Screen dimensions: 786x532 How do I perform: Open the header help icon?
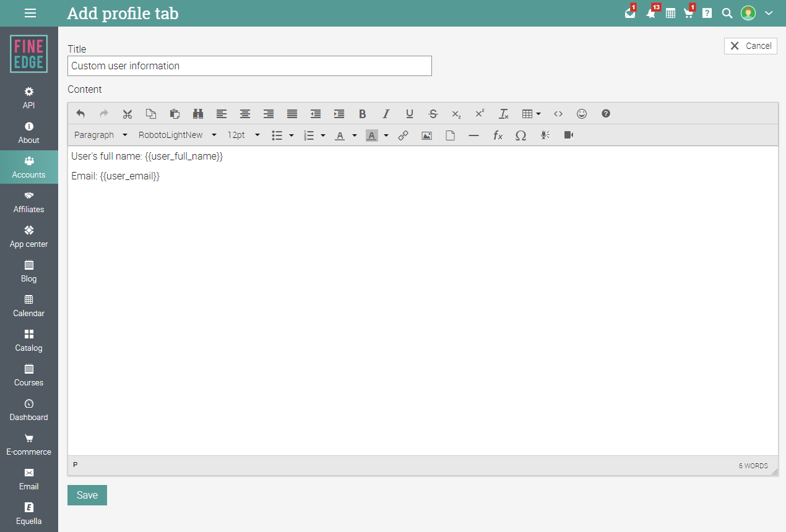(707, 13)
